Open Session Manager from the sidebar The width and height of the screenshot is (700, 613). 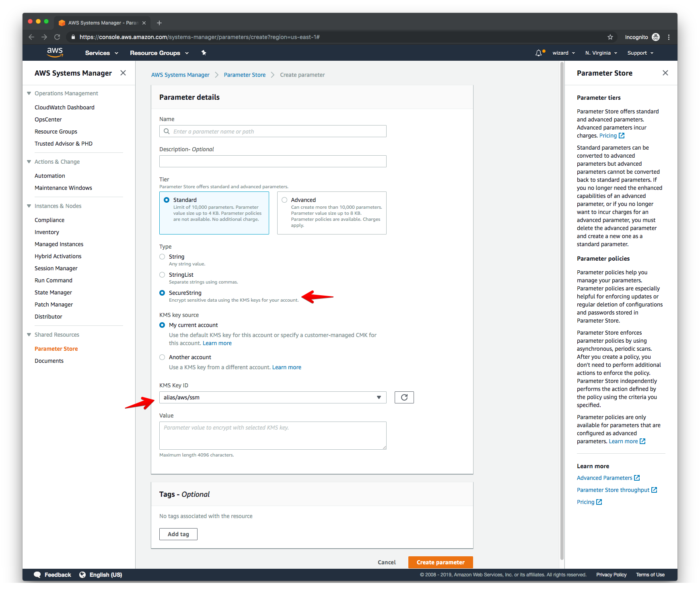point(56,268)
